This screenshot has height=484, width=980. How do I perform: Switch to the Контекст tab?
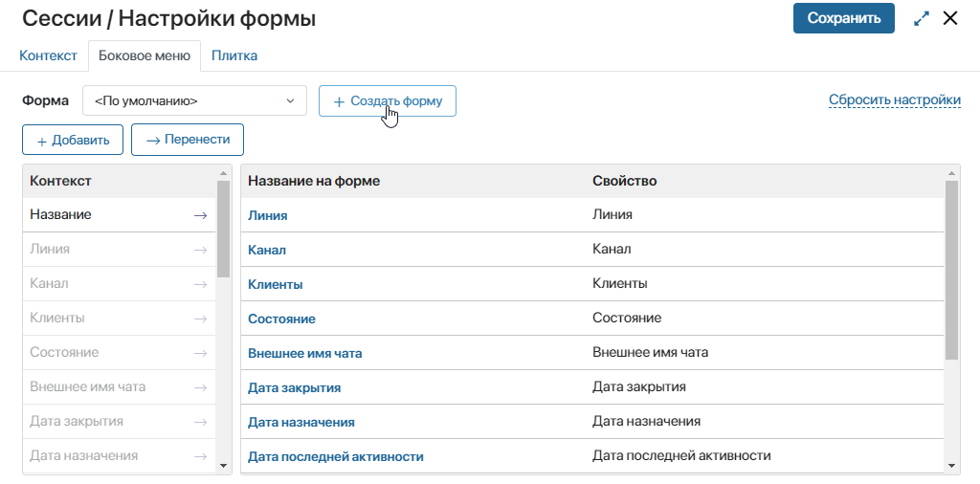tap(48, 55)
